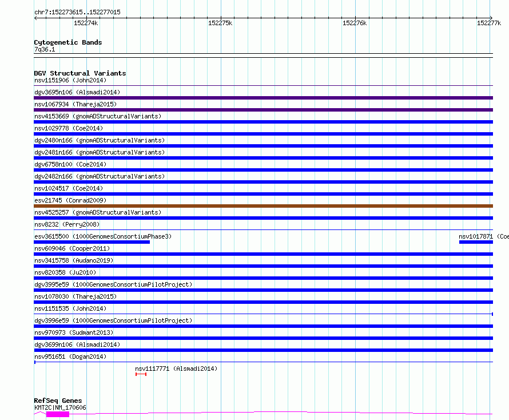This screenshot has height=420, width=509.
Task: Select variant nsv1151535 (John2014)
Action: coord(70,308)
